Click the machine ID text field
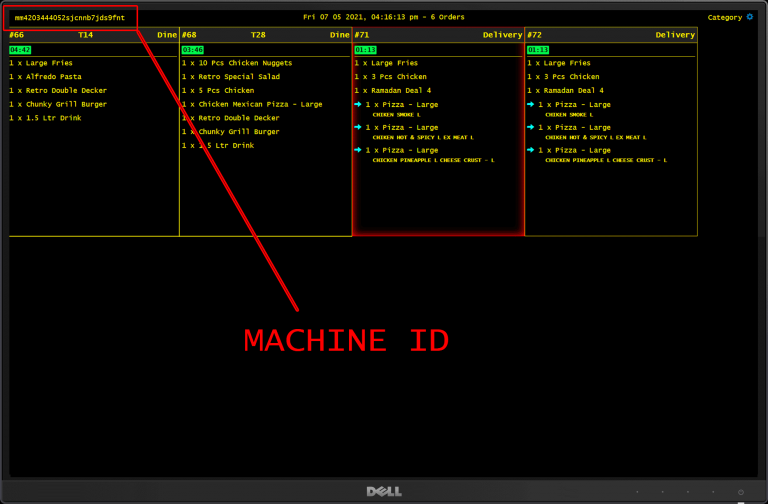Screen dimensions: 768x504 click(70, 17)
